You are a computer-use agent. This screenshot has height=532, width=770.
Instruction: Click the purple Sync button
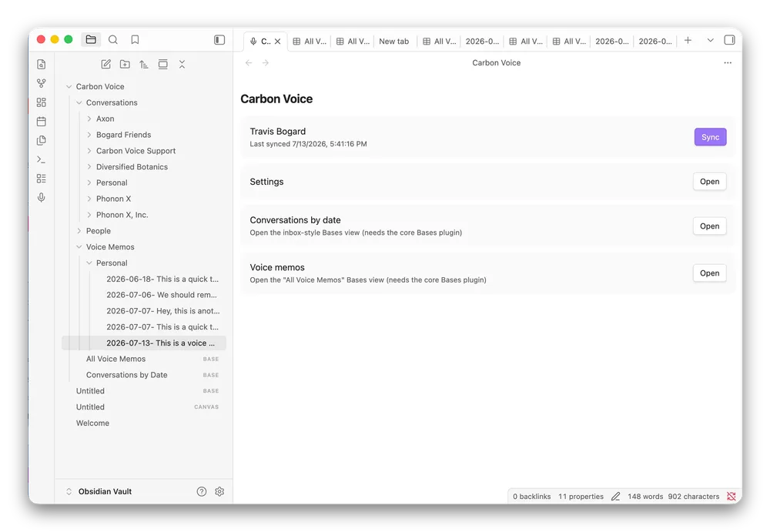[x=710, y=137]
